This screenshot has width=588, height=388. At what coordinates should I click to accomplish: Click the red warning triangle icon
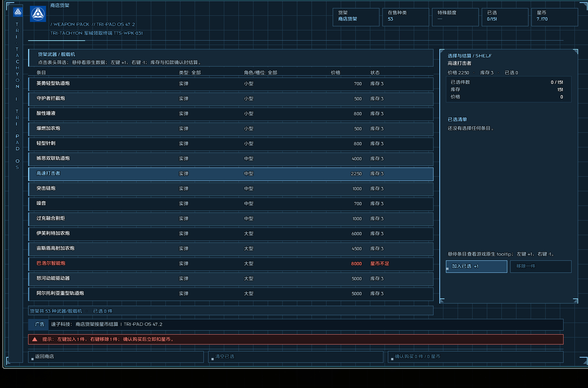pyautogui.click(x=35, y=339)
